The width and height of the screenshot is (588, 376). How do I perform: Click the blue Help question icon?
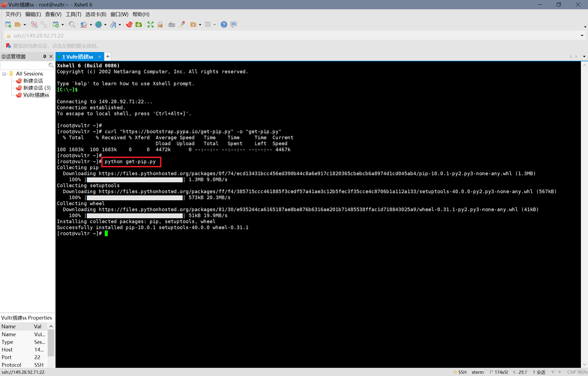click(x=224, y=25)
